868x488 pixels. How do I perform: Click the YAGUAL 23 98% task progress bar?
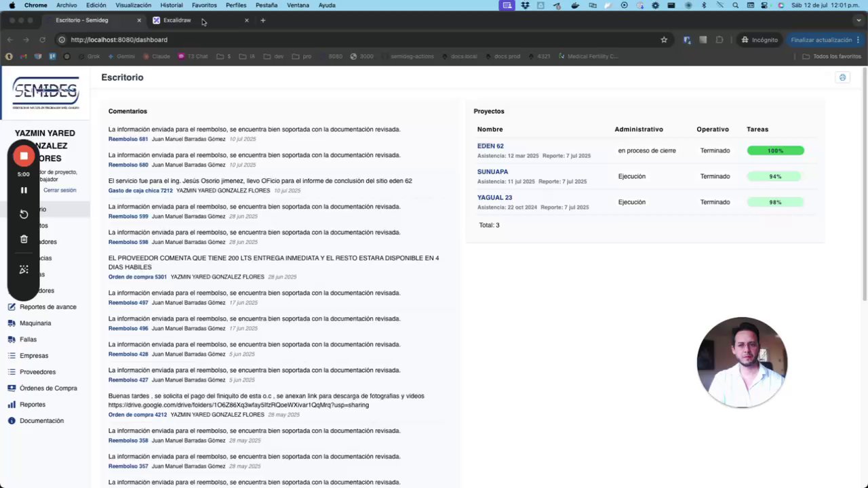(x=776, y=202)
